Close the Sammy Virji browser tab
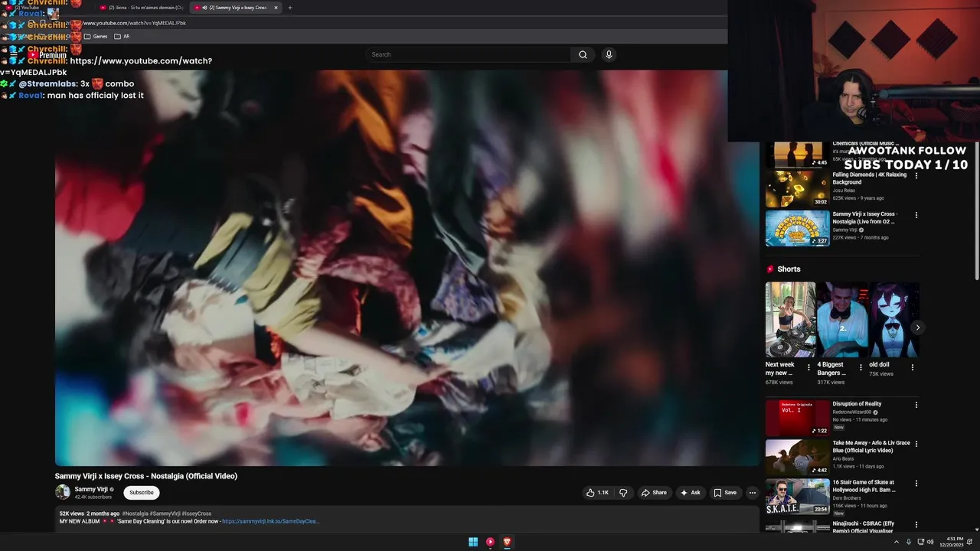 [276, 8]
